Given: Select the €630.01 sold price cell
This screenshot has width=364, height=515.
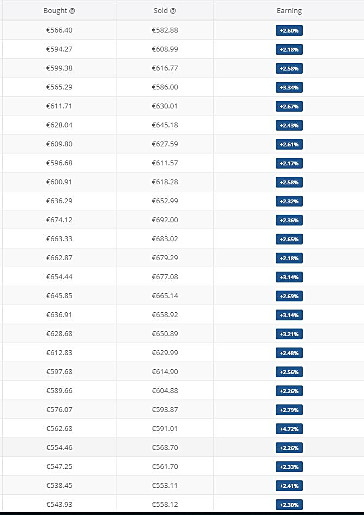Looking at the screenshot, I should coord(165,106).
